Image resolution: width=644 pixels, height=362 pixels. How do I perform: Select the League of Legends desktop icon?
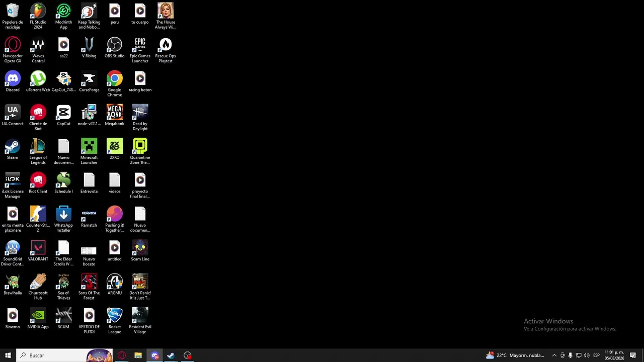pos(38,151)
